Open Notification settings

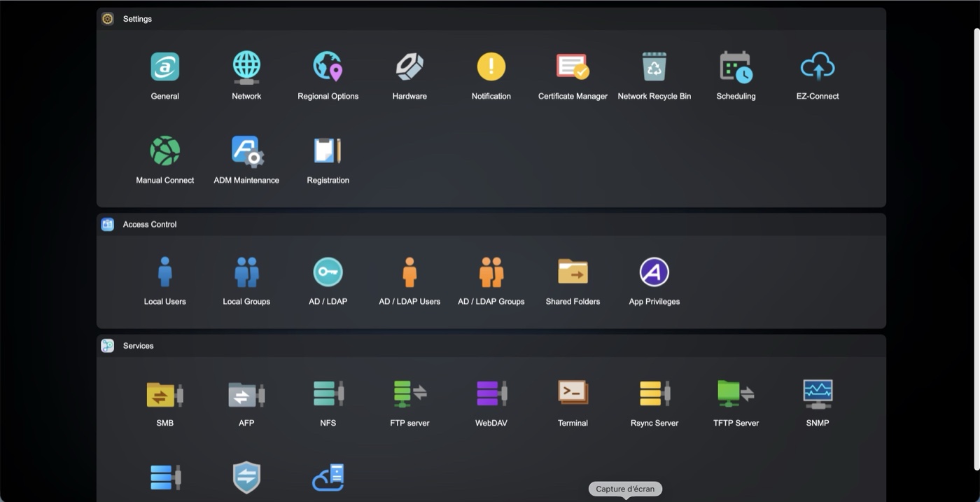(x=491, y=67)
